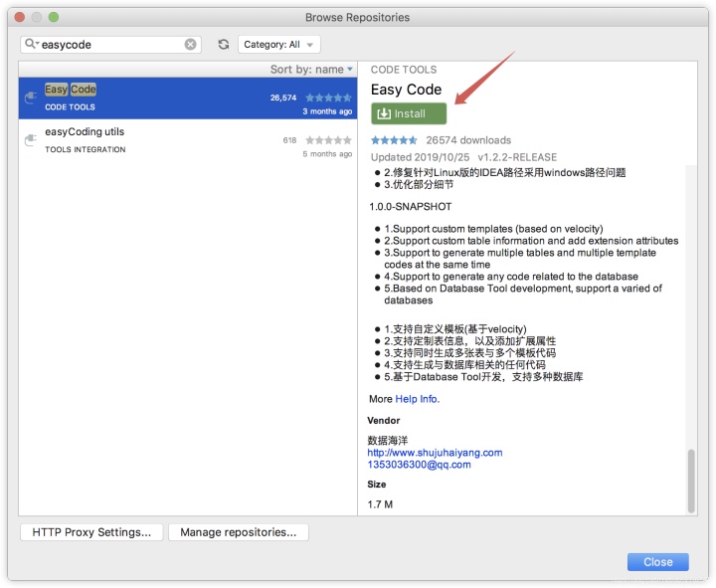Click the Updated 2019/10/25 text
The height and width of the screenshot is (588, 716).
point(420,157)
